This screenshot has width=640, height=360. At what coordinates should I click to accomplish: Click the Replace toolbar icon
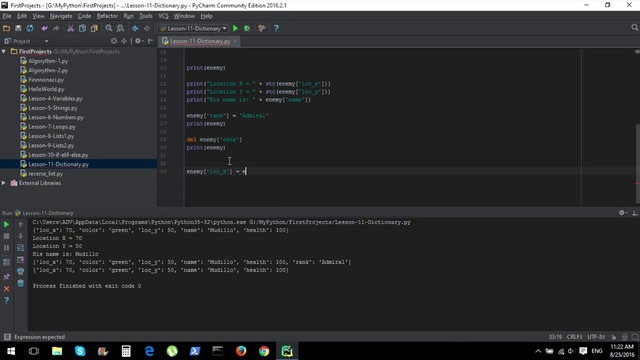pos(120,28)
